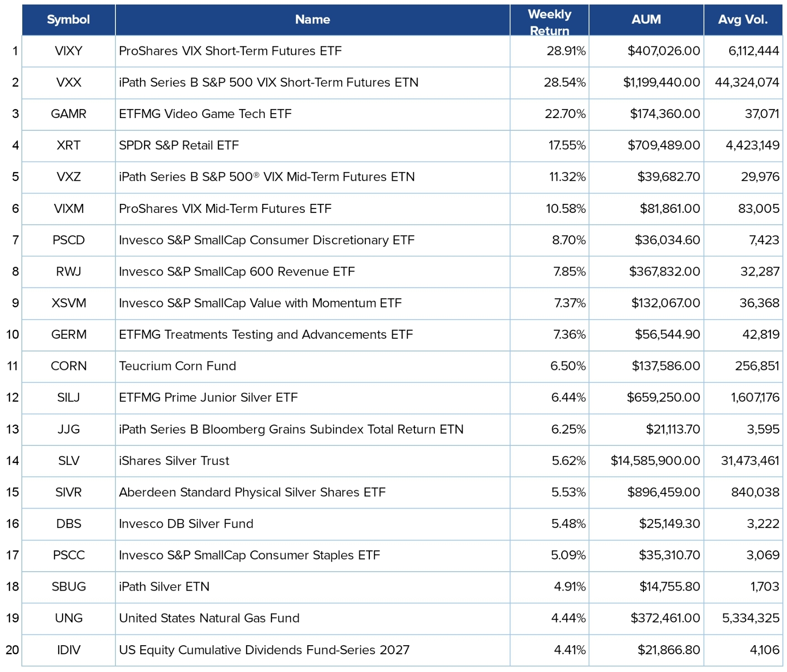Select the PSCC symbol cell

[69, 555]
